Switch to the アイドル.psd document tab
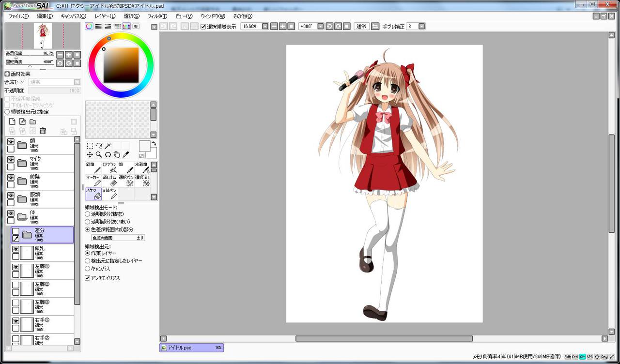The height and width of the screenshot is (364, 620). point(191,348)
